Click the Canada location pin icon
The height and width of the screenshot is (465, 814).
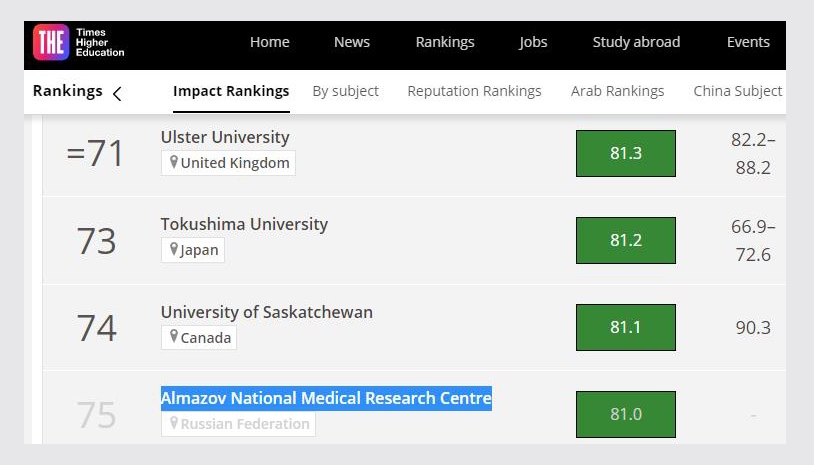click(x=173, y=337)
